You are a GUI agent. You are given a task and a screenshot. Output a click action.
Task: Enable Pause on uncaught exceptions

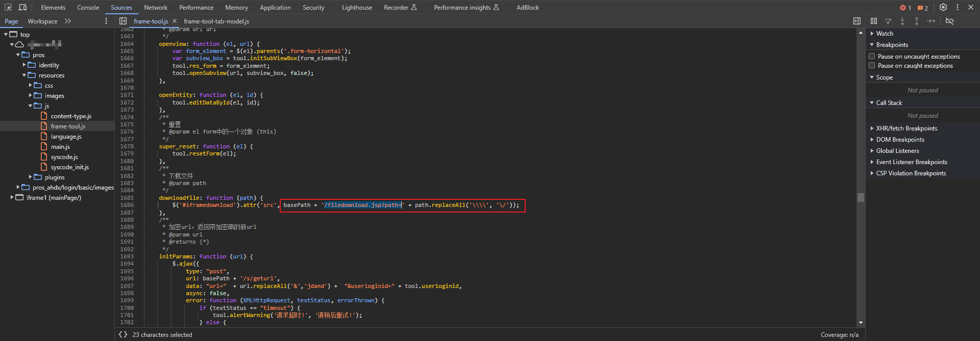pos(872,56)
